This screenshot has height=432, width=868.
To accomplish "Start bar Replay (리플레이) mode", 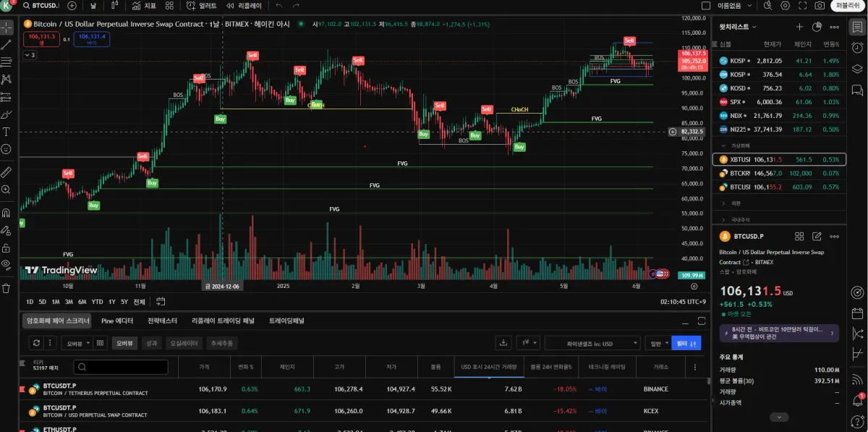I will tap(244, 6).
